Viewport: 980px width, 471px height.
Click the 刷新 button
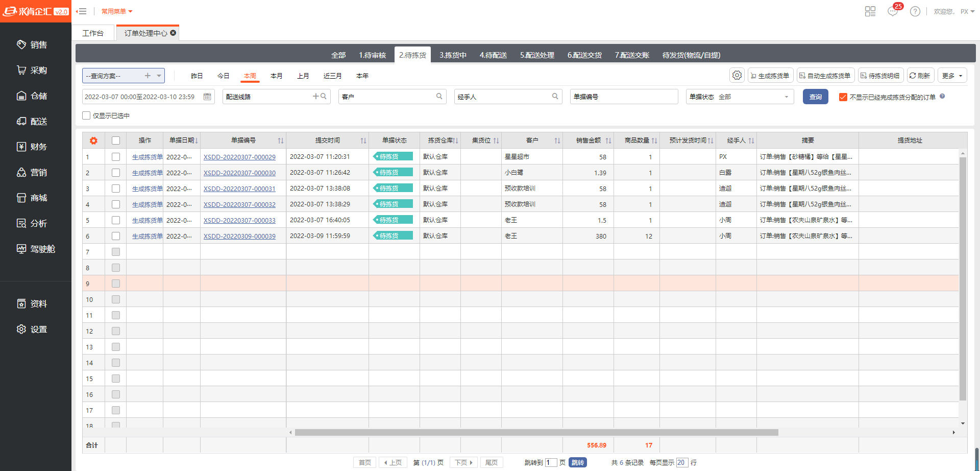pyautogui.click(x=920, y=76)
